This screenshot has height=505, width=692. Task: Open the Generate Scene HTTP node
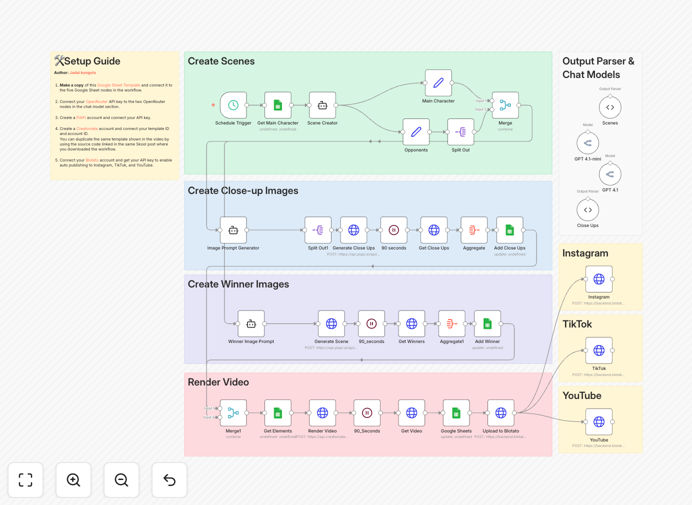331,324
